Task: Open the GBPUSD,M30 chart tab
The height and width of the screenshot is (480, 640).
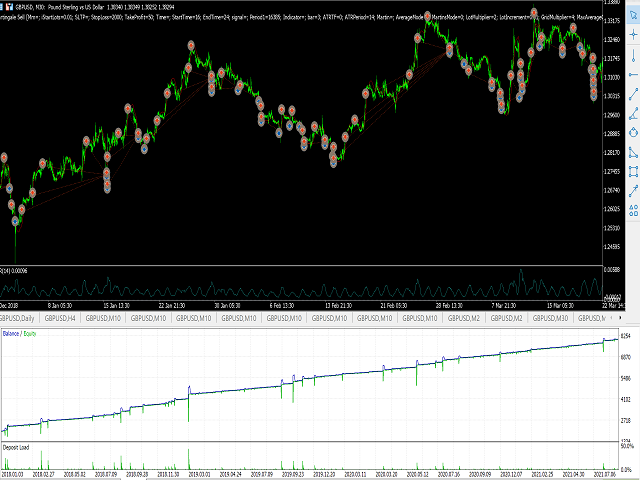Action: pyautogui.click(x=550, y=318)
